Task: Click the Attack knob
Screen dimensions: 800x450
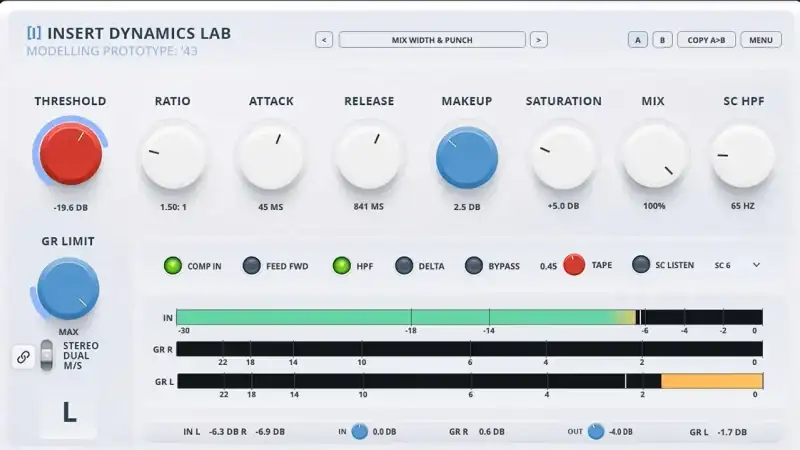Action: pos(271,157)
